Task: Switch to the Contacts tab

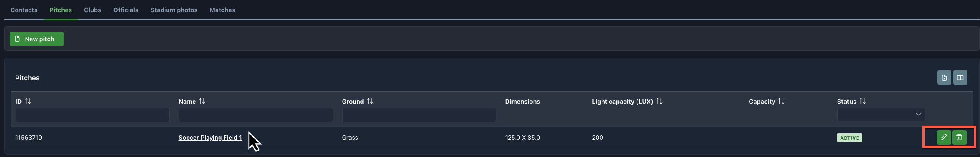Action: click(24, 10)
